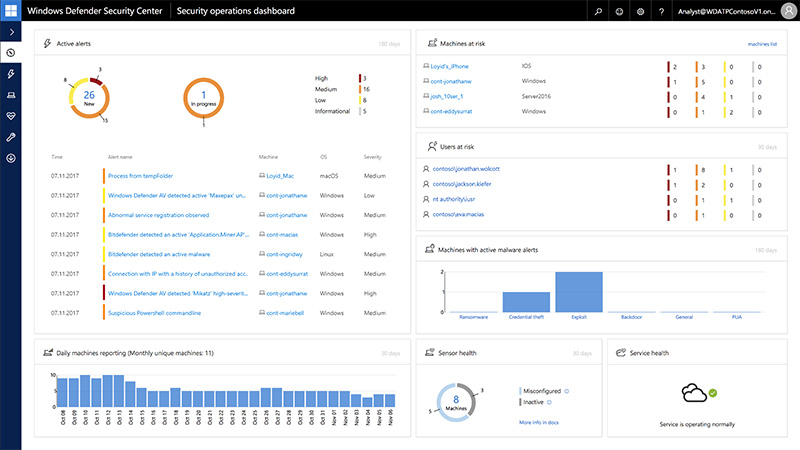Open alerts queue lightning bolt sidebar icon
800x450 pixels.
pyautogui.click(x=10, y=73)
